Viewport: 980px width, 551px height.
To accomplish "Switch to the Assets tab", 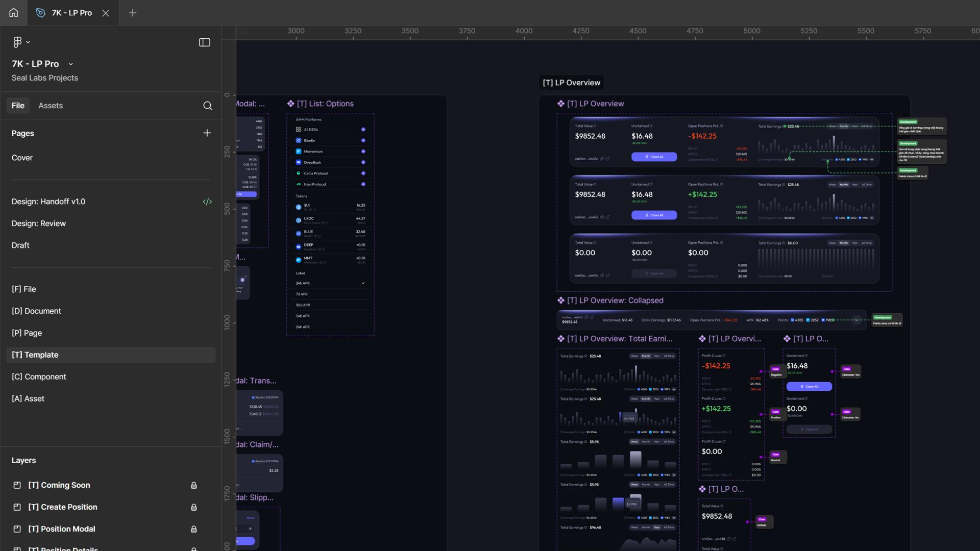I will pos(50,106).
